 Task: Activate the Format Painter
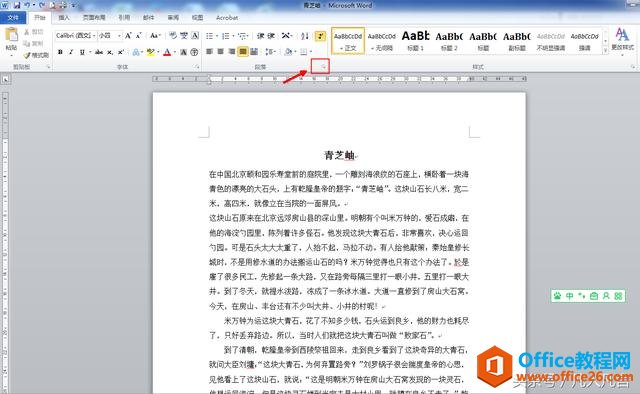[36, 55]
